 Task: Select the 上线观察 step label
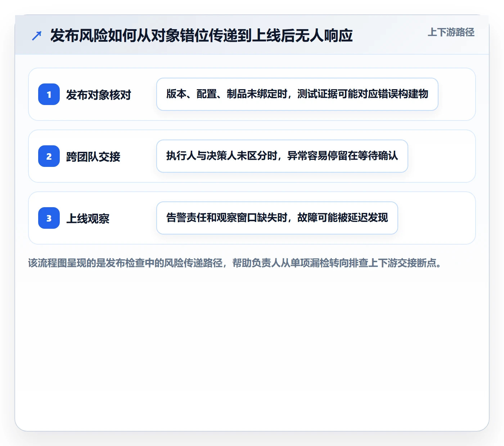(88, 219)
